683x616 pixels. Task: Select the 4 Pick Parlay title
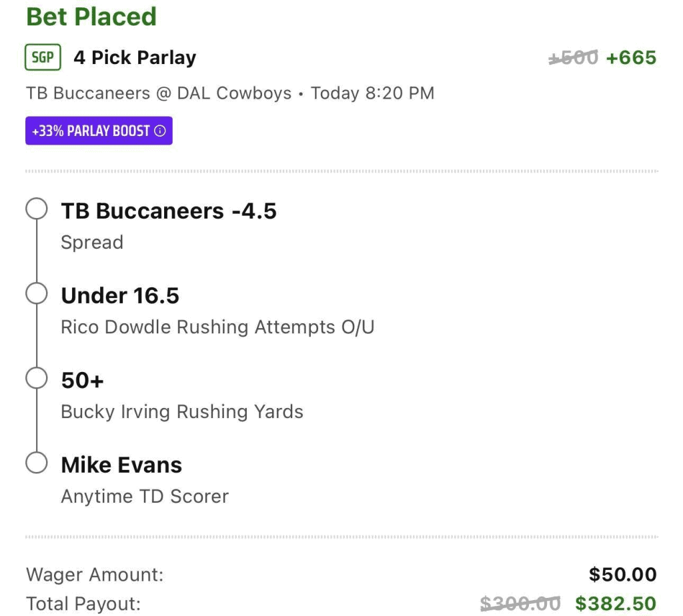(x=135, y=58)
